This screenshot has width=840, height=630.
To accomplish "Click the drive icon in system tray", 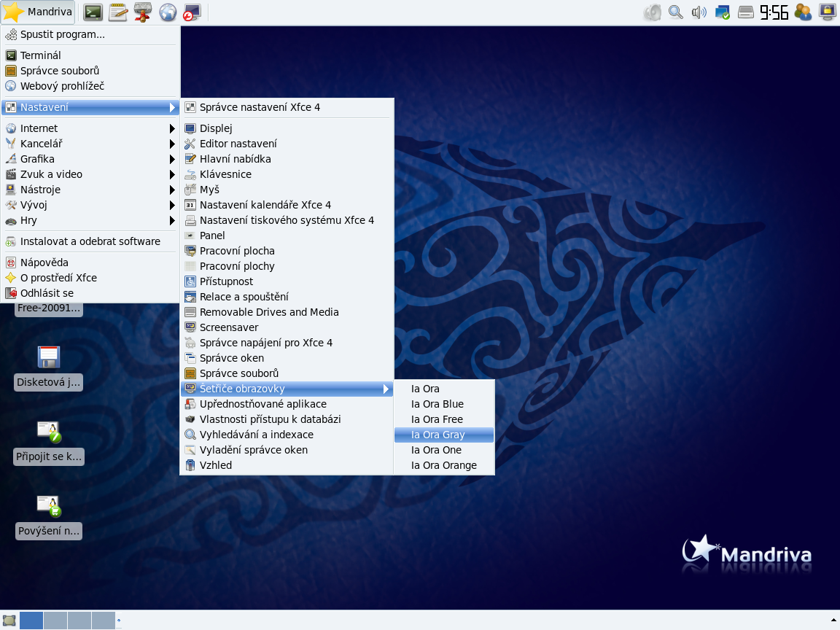I will (x=746, y=12).
